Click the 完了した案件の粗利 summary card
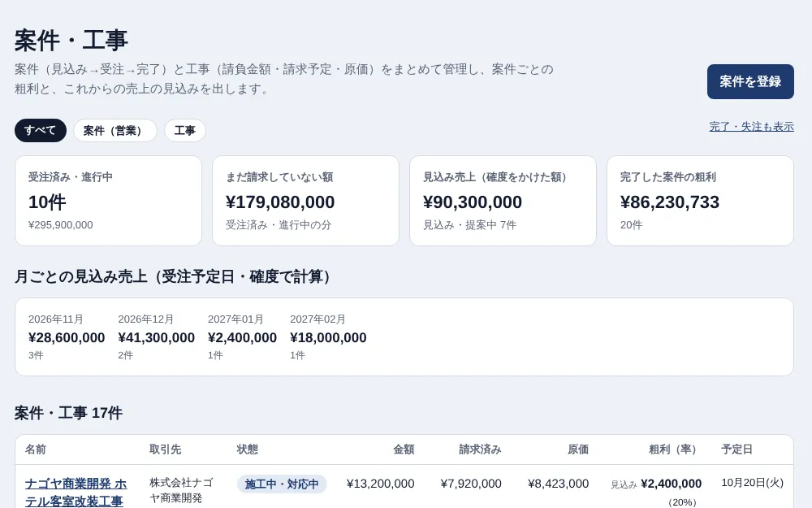The height and width of the screenshot is (508, 812). click(x=700, y=201)
